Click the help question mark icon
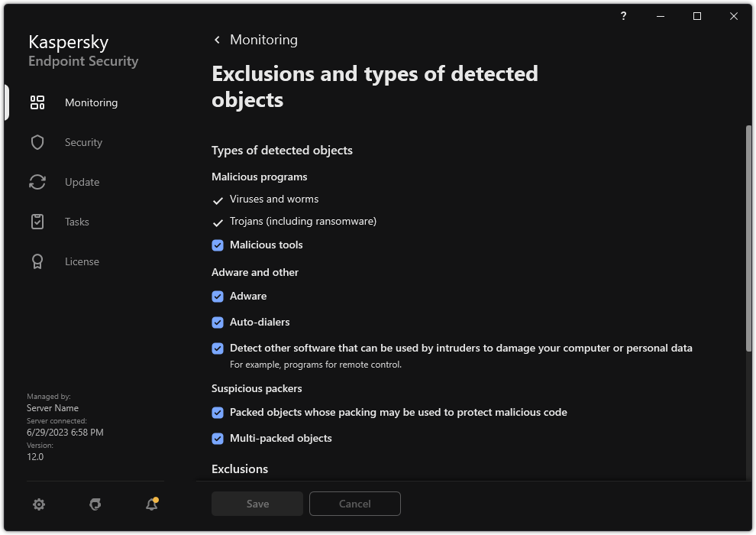The height and width of the screenshot is (535, 756). point(622,16)
